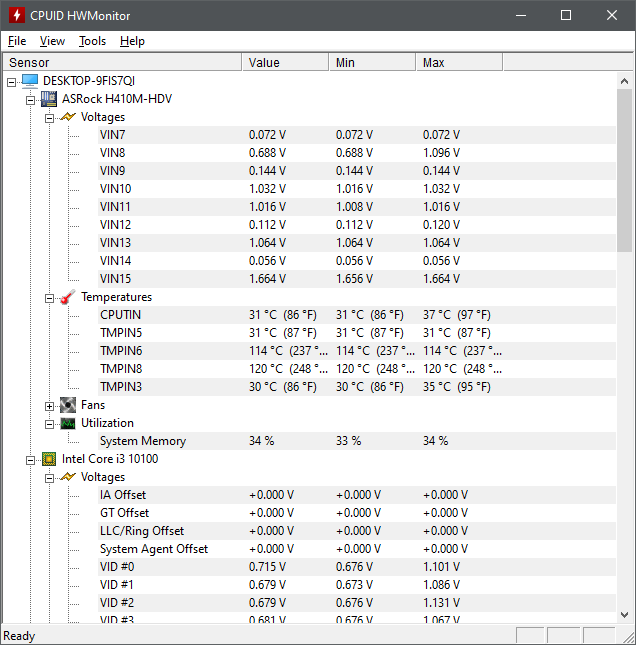636x645 pixels.
Task: Select the VIN9 sensor row
Action: (x=357, y=171)
